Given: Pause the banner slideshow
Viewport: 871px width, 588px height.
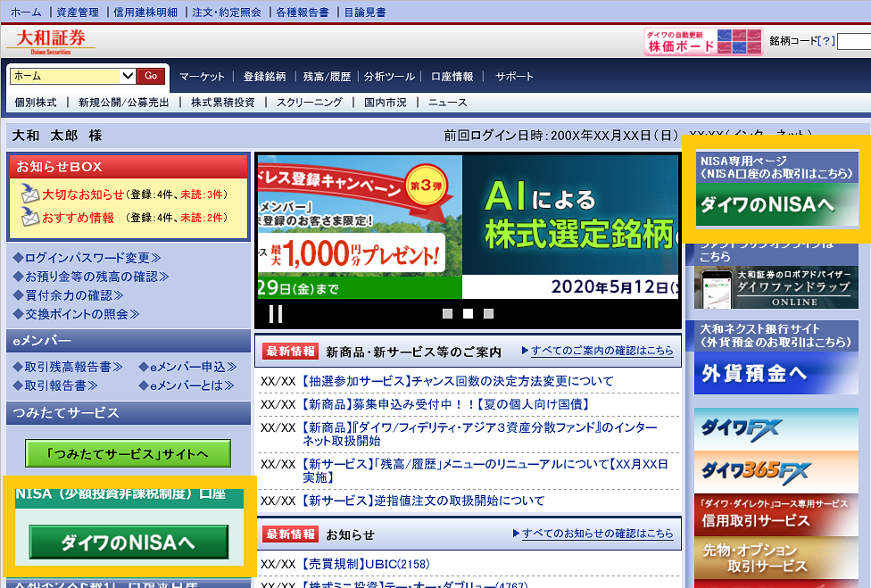Looking at the screenshot, I should click(276, 313).
